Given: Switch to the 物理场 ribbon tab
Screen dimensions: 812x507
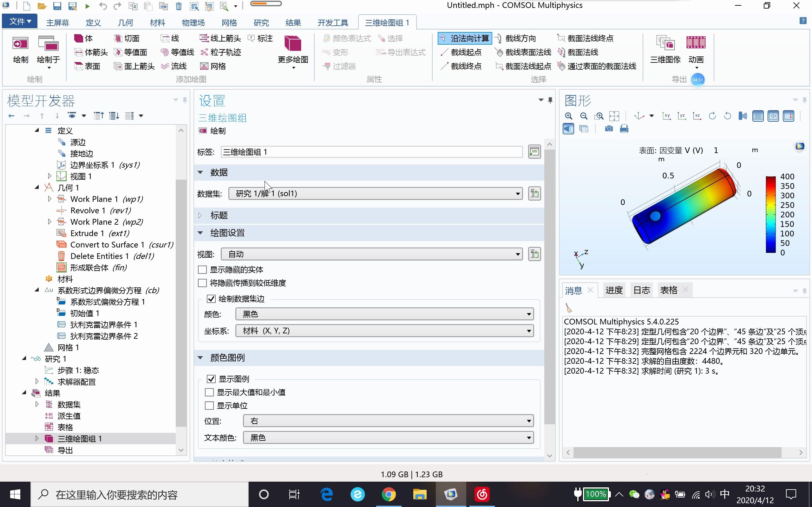Looking at the screenshot, I should coord(193,22).
